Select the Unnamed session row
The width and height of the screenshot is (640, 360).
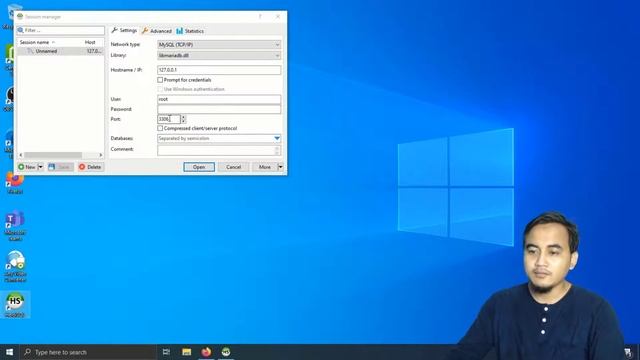coord(60,51)
